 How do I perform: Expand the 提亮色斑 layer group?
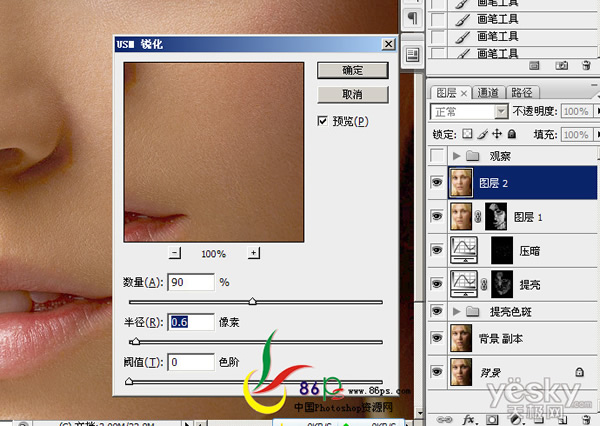point(456,312)
